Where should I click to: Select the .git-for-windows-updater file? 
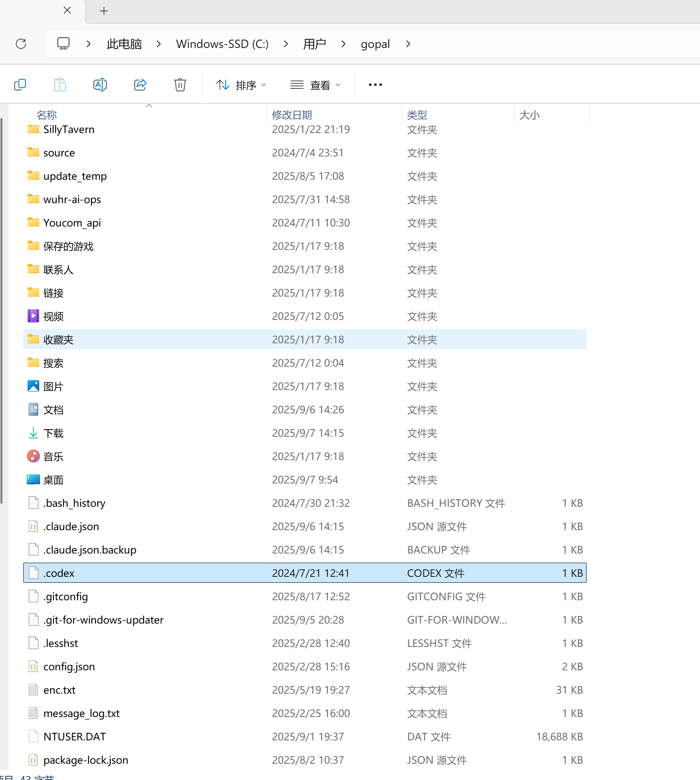pos(305,620)
